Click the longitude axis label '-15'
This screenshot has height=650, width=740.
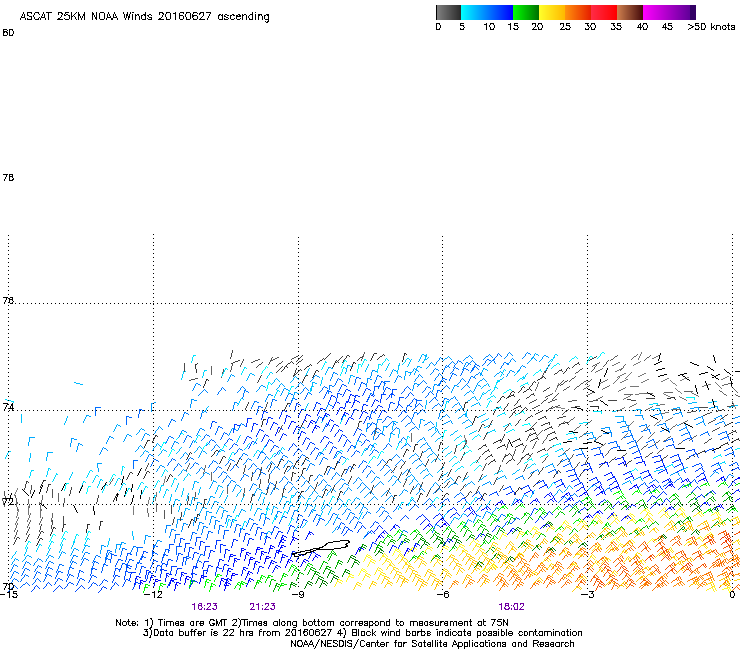point(8,595)
